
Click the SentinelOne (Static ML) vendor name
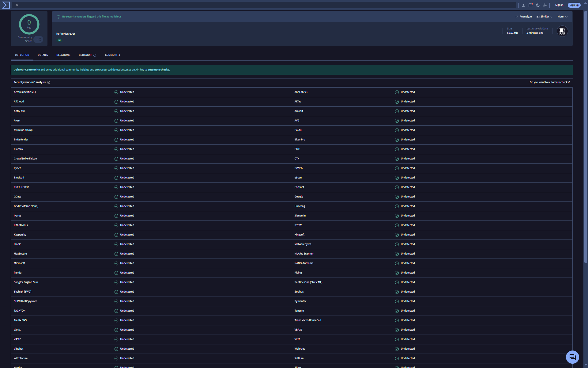(308, 282)
